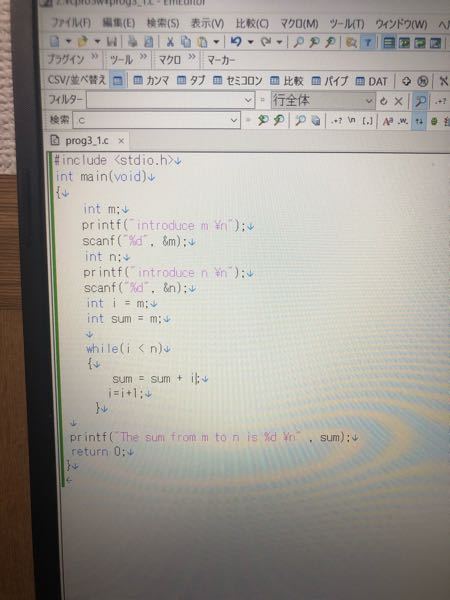Viewport: 450px width, 600px height.
Task: Open the ツール(T) menu
Action: click(347, 24)
